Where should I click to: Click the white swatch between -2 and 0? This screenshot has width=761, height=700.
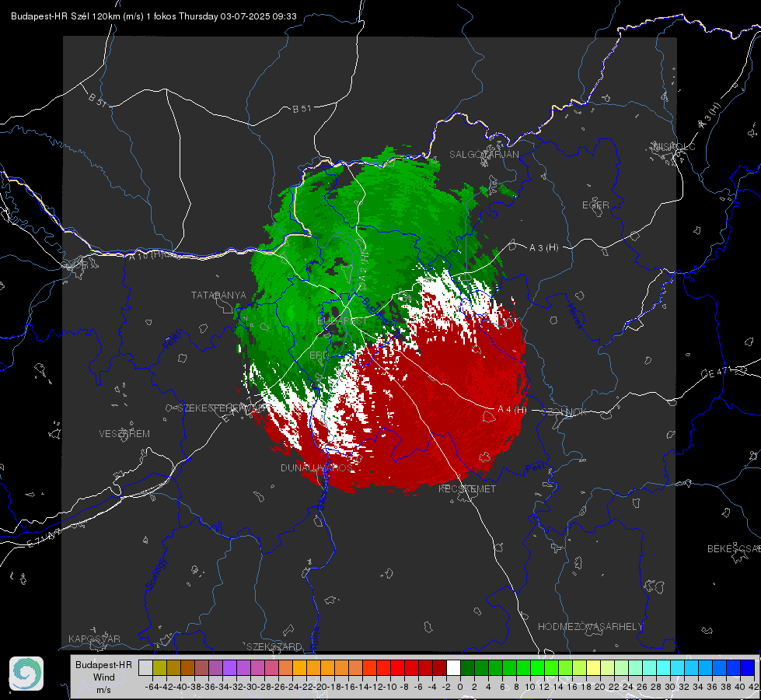pyautogui.click(x=453, y=667)
